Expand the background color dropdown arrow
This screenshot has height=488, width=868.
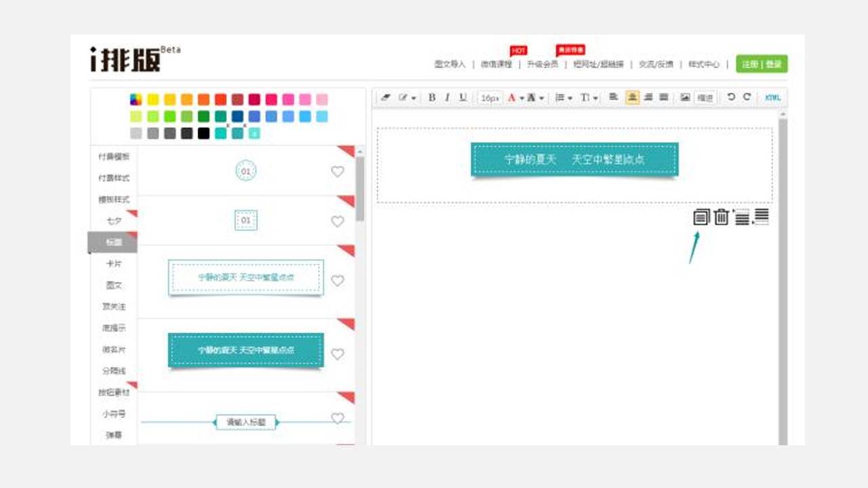pyautogui.click(x=541, y=98)
